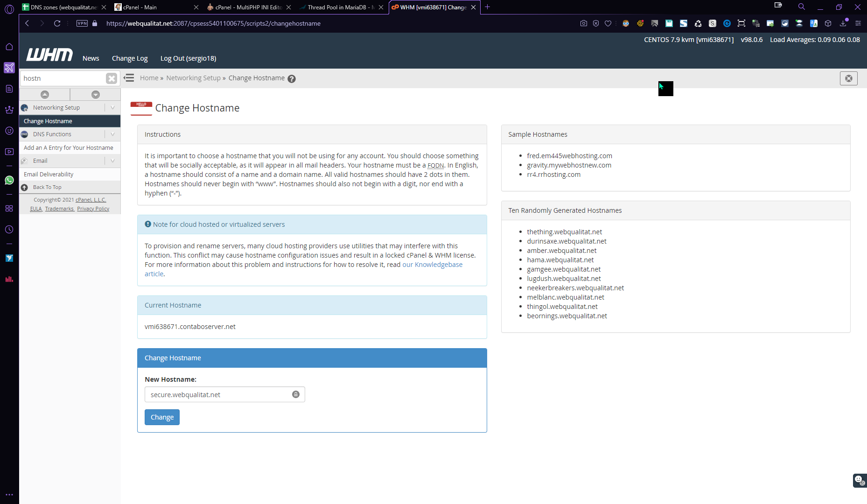This screenshot has height=504, width=867.
Task: Click the current hostname vmi638671.contaboserver.net
Action: point(190,327)
